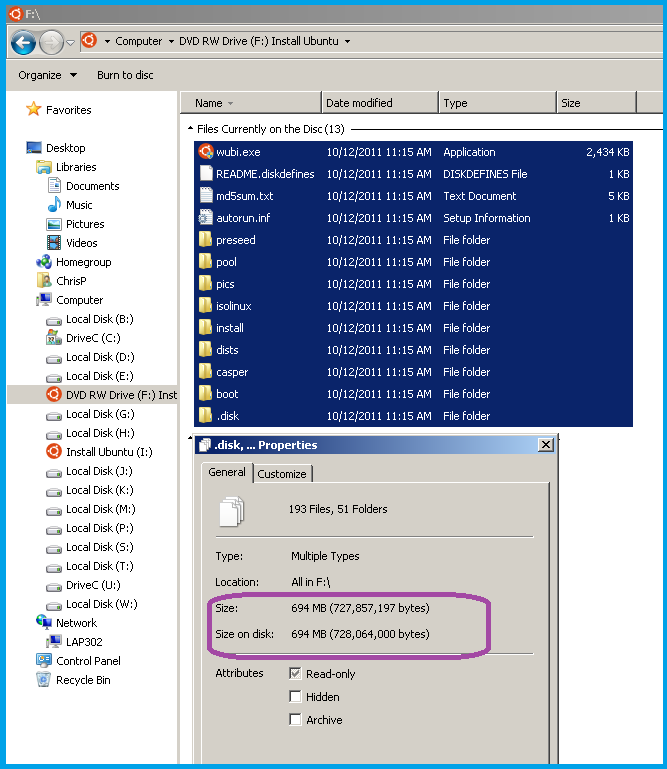Click the DriveC (C:) Windows drive icon

[x=53, y=337]
